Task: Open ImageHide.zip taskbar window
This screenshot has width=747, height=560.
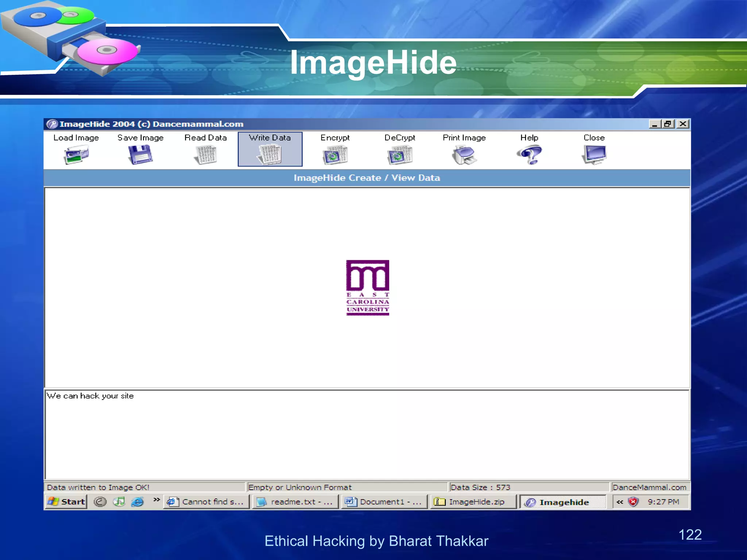Action: tap(473, 502)
